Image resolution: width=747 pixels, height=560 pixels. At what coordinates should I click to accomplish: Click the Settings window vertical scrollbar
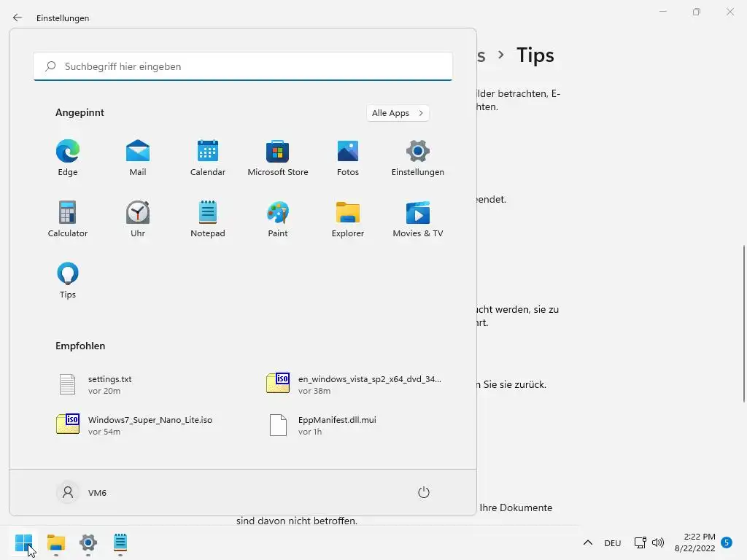click(743, 324)
